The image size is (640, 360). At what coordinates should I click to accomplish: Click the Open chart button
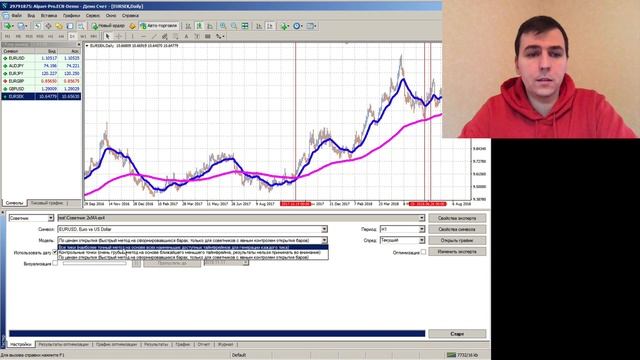pyautogui.click(x=457, y=240)
